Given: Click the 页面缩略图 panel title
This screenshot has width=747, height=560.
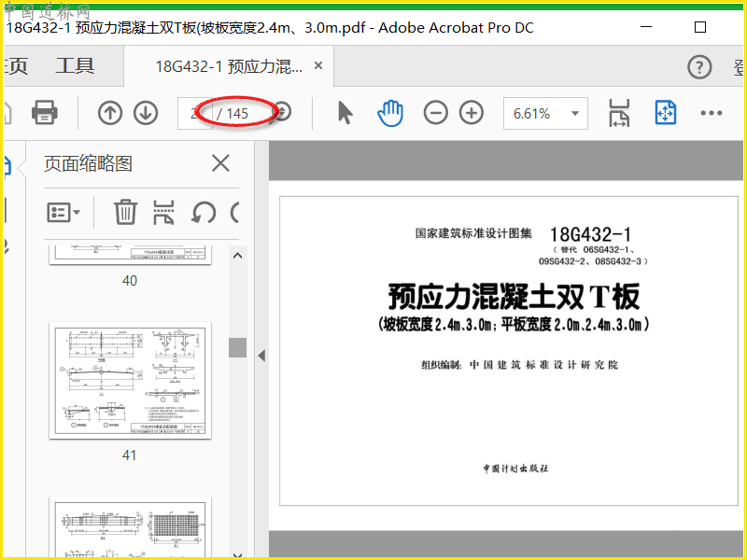Looking at the screenshot, I should click(88, 163).
